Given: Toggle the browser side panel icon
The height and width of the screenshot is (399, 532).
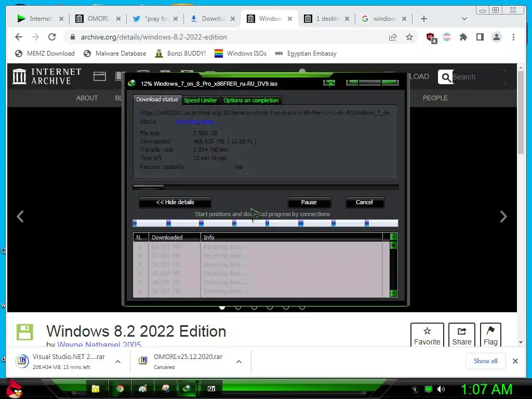Looking at the screenshot, I should [480, 37].
